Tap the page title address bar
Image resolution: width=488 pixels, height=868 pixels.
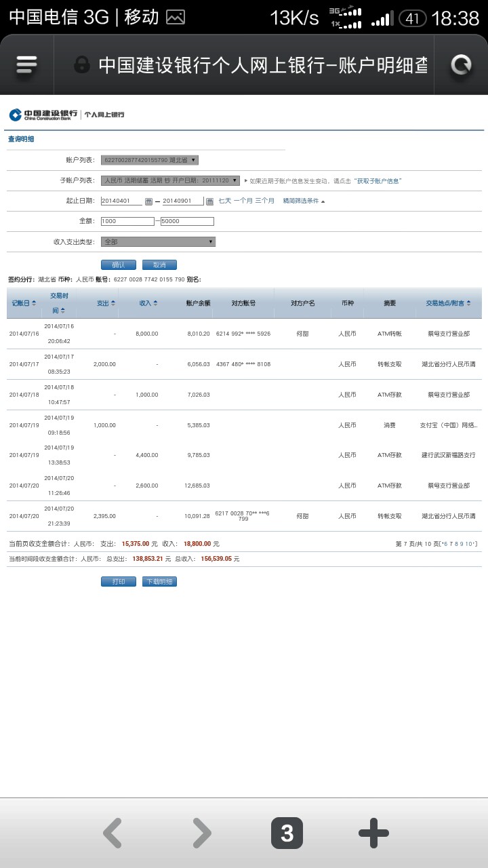[x=263, y=65]
